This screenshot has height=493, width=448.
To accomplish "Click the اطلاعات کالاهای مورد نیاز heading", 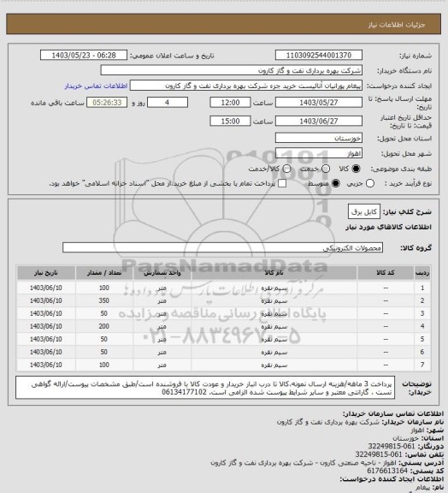I will coord(389,227).
